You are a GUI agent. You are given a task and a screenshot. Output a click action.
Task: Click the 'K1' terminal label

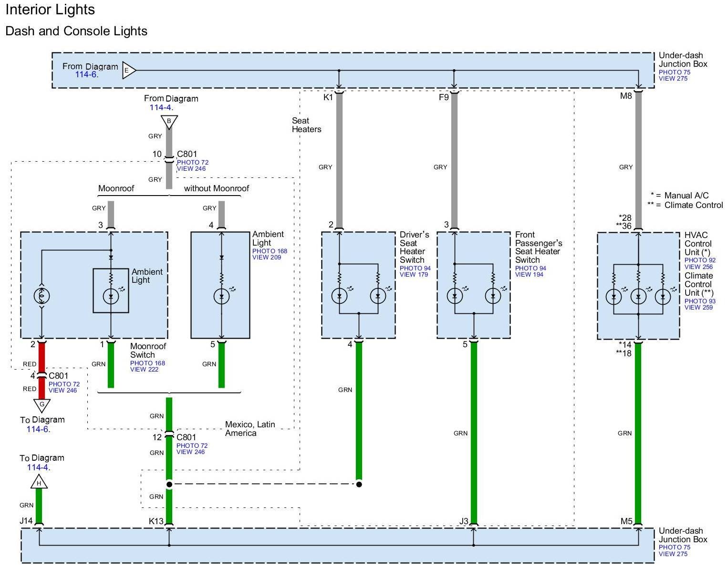[x=328, y=97]
